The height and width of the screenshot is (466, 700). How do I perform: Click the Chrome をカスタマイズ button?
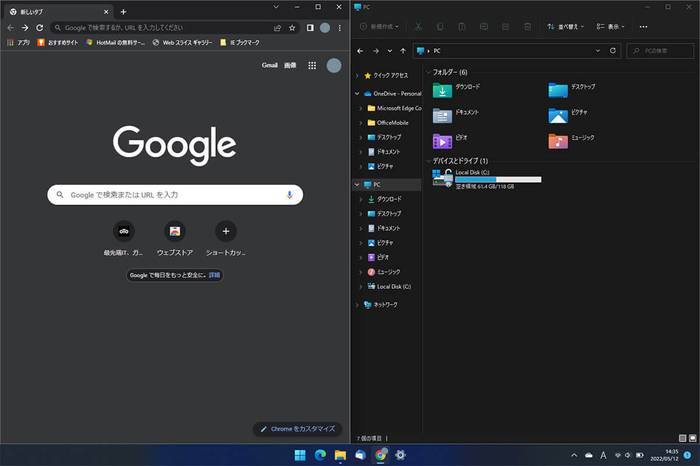tap(297, 429)
